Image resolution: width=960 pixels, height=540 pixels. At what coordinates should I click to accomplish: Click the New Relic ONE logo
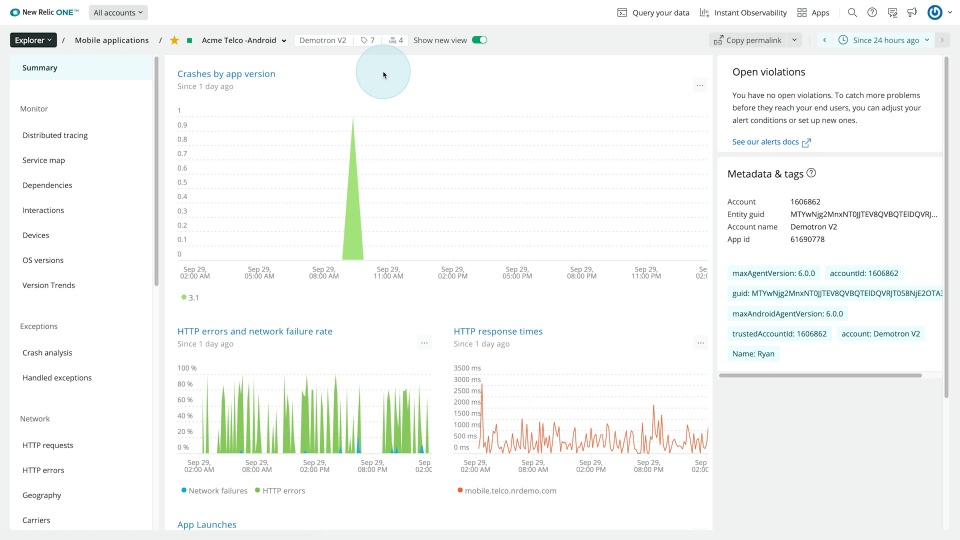click(x=44, y=12)
